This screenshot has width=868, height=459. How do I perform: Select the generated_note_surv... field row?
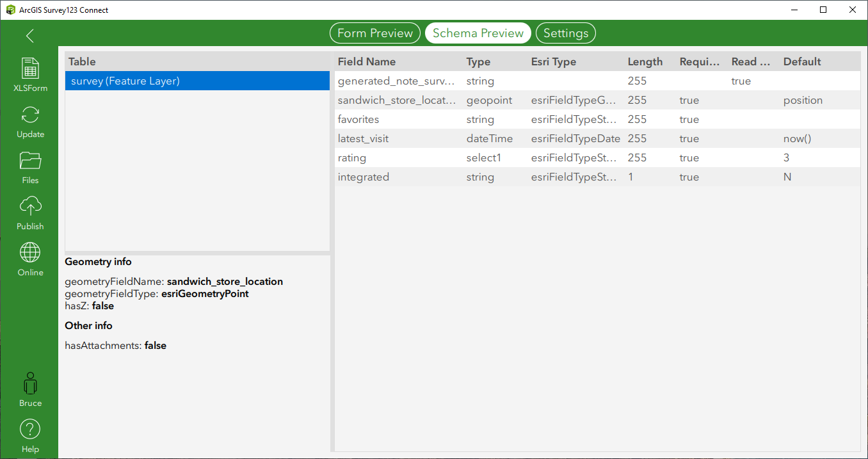598,81
